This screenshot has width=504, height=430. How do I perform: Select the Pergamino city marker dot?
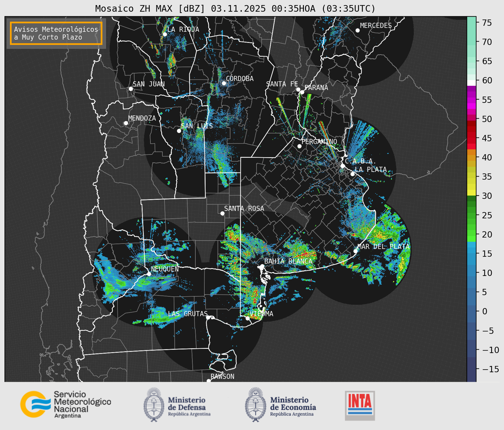(x=299, y=146)
